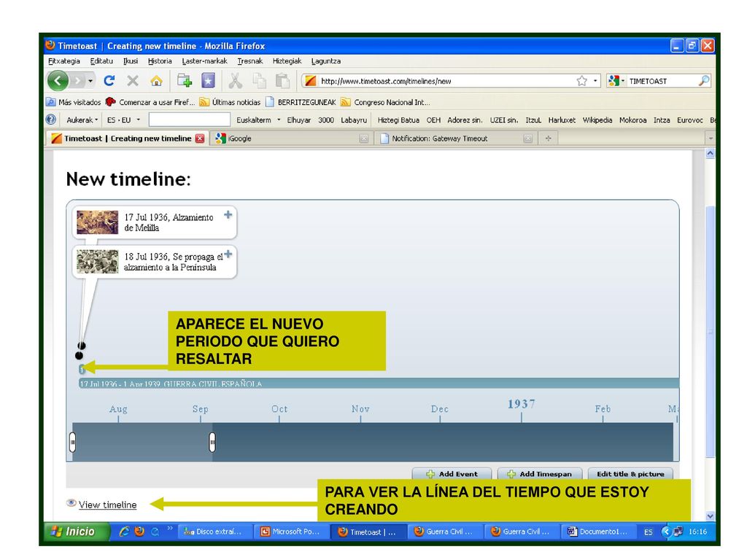This screenshot has width=747, height=560.
Task: Go to the Home page
Action: click(x=156, y=81)
